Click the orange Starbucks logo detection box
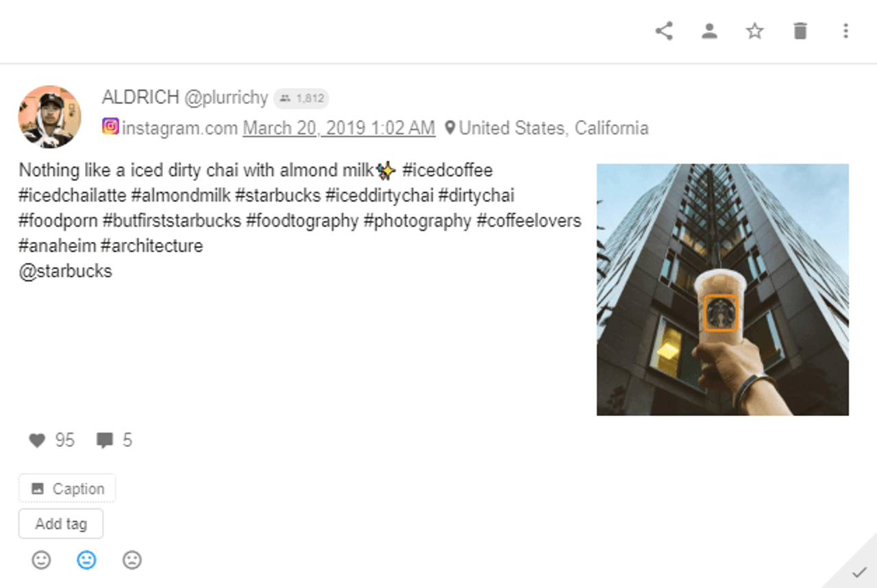The height and width of the screenshot is (588, 877). pos(721,313)
